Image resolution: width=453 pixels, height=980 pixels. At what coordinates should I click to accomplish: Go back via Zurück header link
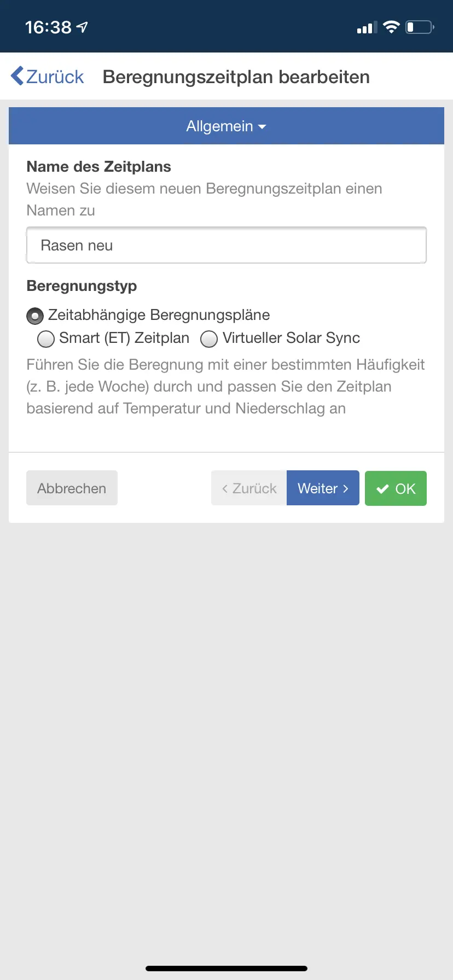(x=48, y=77)
